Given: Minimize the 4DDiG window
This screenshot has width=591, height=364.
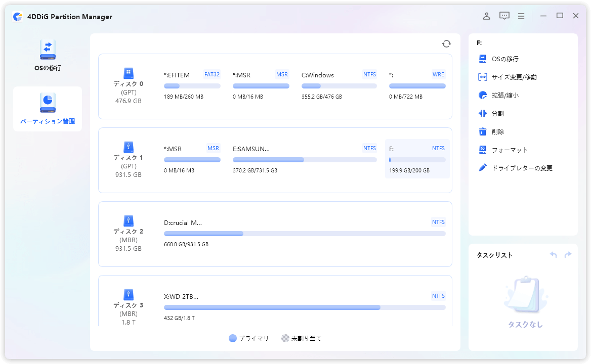Looking at the screenshot, I should tap(543, 16).
